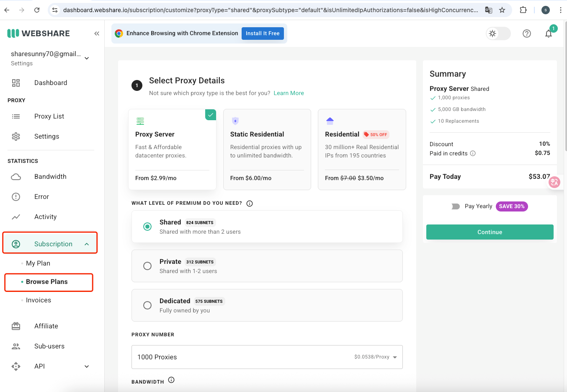This screenshot has width=567, height=392.
Task: Click the Error alert circle icon
Action: [x=16, y=197]
